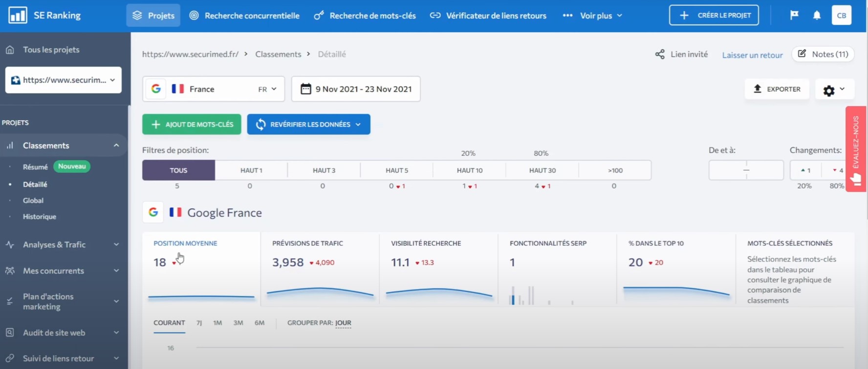
Task: Select the HAUT 30 position filter
Action: pos(542,170)
